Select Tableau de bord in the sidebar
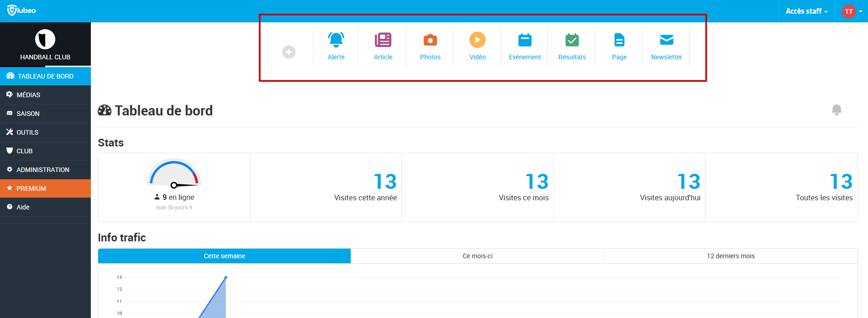868x318 pixels. tap(45, 76)
